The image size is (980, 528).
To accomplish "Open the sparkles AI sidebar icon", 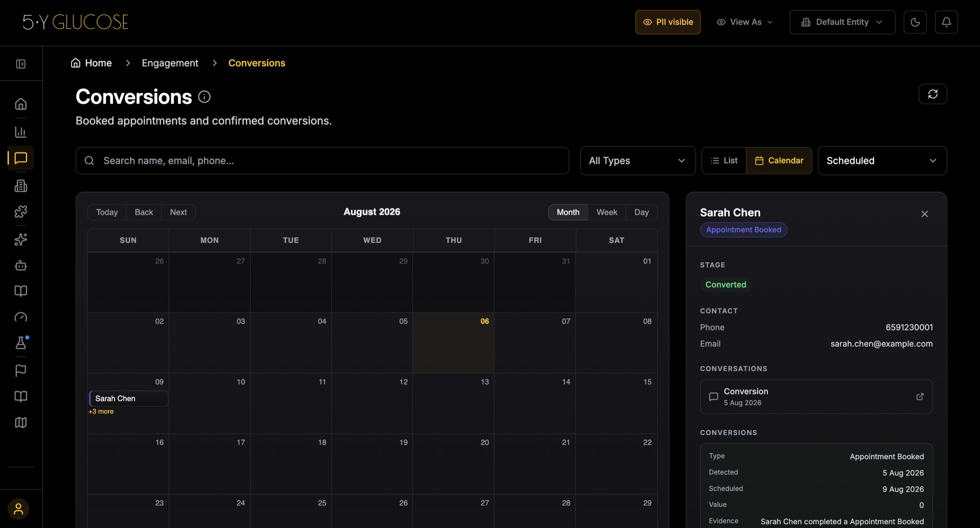I will tap(21, 240).
